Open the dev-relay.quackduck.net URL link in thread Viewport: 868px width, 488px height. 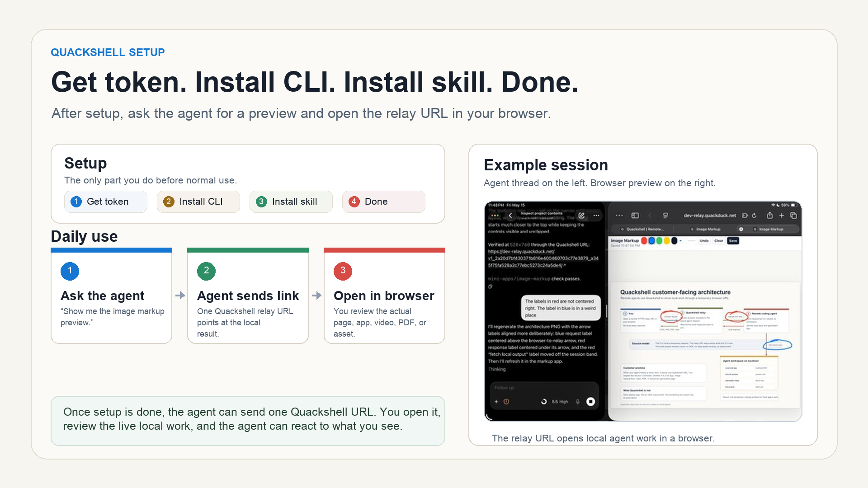pos(543,258)
